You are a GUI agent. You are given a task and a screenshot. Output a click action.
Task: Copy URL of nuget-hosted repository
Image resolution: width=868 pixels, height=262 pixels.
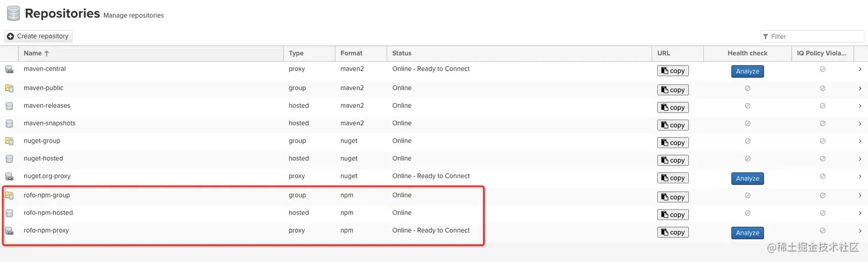click(673, 160)
